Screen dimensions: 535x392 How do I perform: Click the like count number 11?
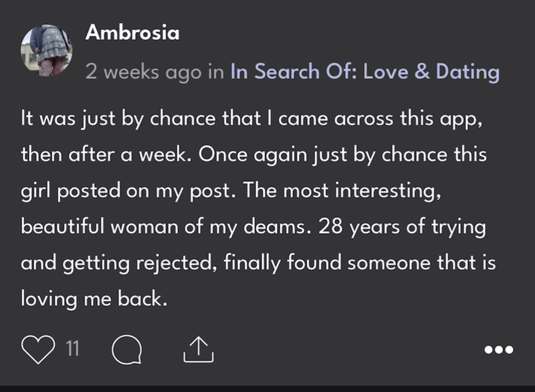click(x=73, y=349)
